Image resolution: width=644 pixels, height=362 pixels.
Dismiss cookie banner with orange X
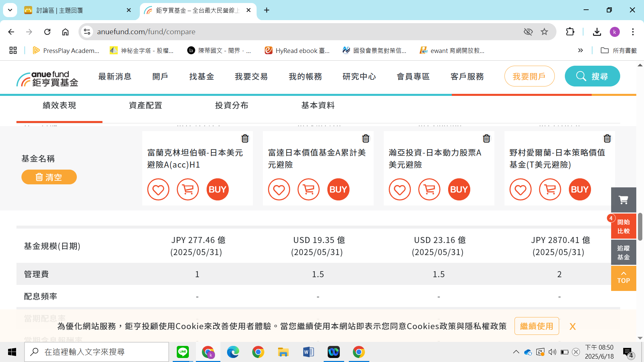573,326
